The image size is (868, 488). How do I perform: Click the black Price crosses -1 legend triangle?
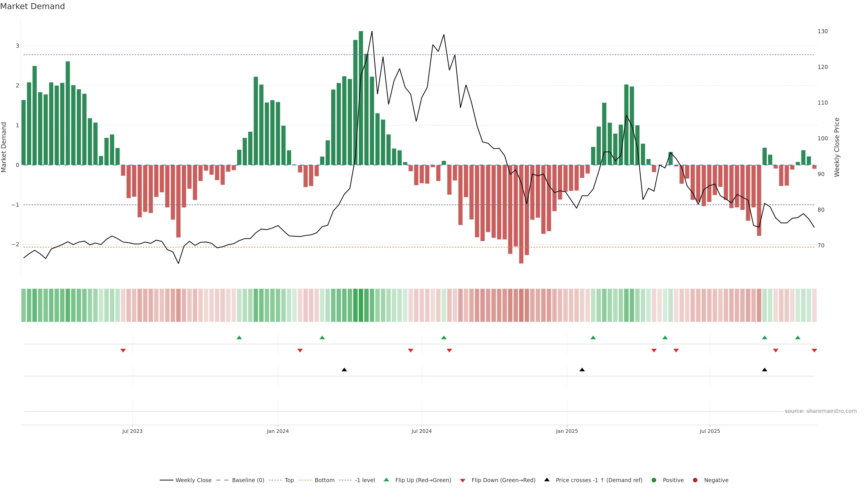(547, 480)
